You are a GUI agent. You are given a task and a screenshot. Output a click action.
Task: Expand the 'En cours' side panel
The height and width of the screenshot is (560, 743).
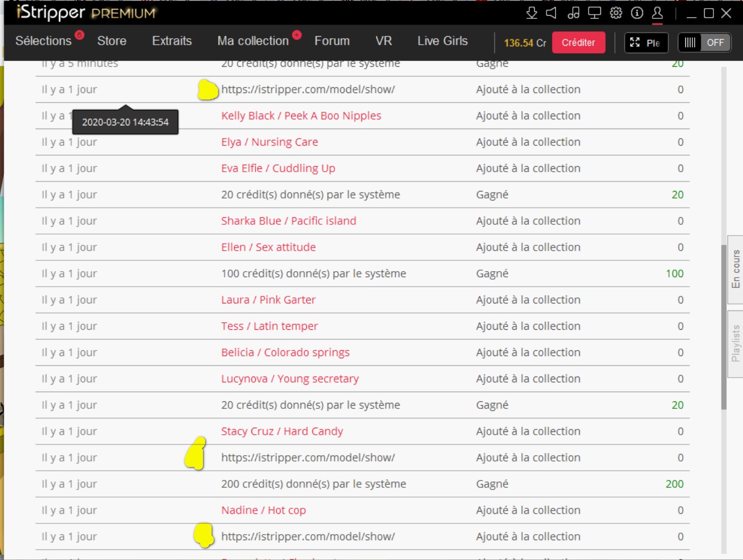735,269
